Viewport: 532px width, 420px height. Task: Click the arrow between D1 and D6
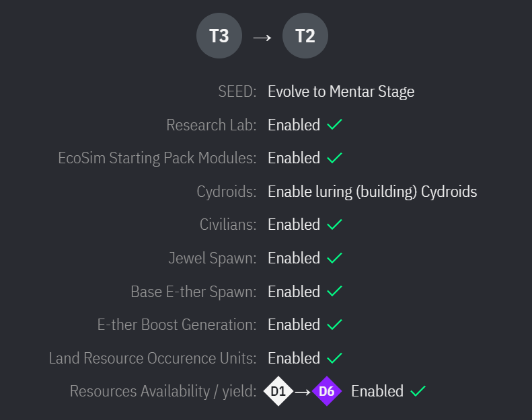click(x=302, y=392)
